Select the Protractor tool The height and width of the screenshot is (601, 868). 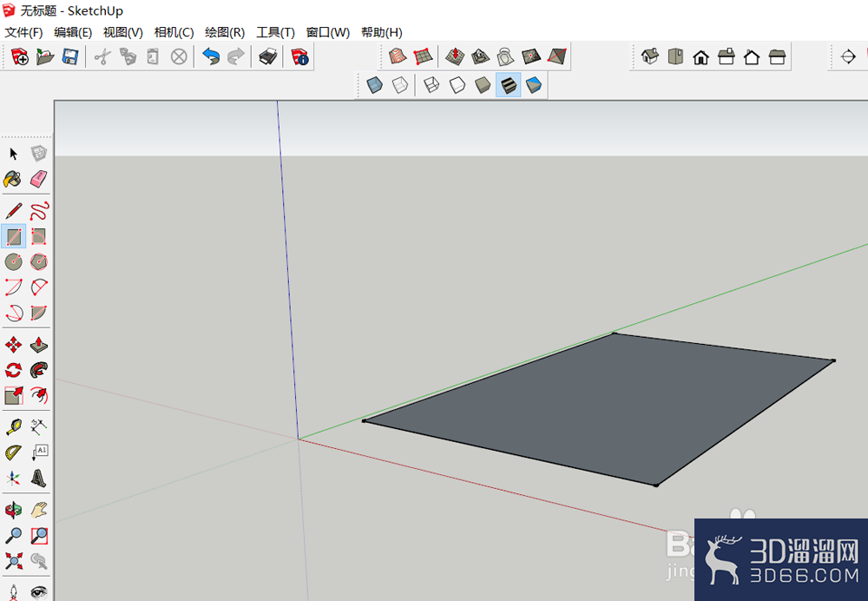coord(13,452)
